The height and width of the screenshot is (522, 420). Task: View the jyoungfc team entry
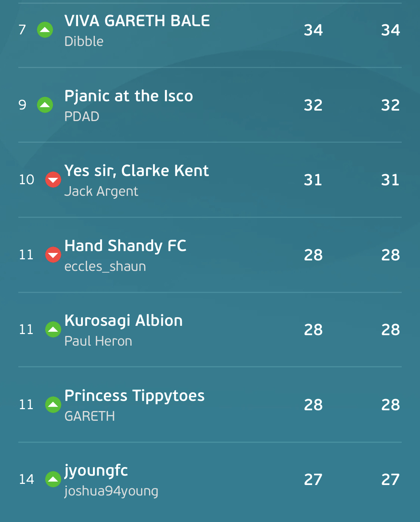(x=96, y=471)
